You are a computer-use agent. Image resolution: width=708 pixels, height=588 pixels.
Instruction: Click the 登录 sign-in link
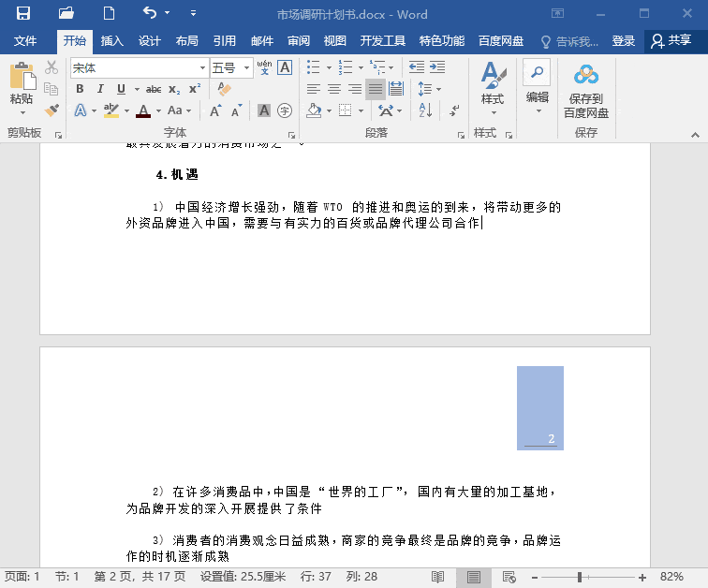[x=623, y=41]
